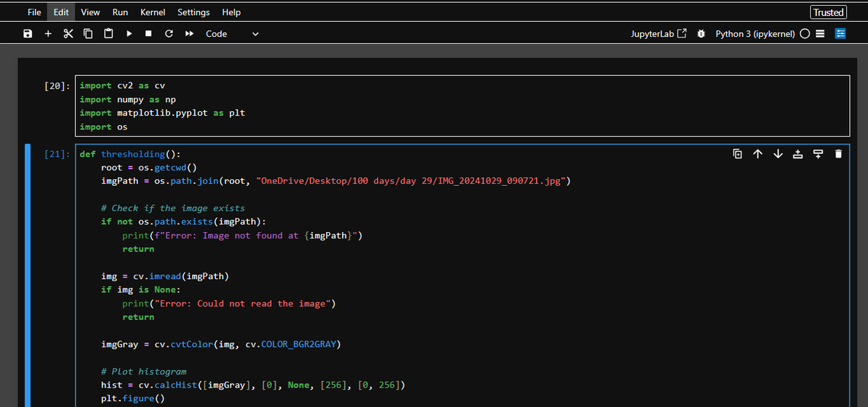Viewport: 868px width, 407px height.
Task: Click the 'root = os.getcwd()' line
Action: coord(149,168)
